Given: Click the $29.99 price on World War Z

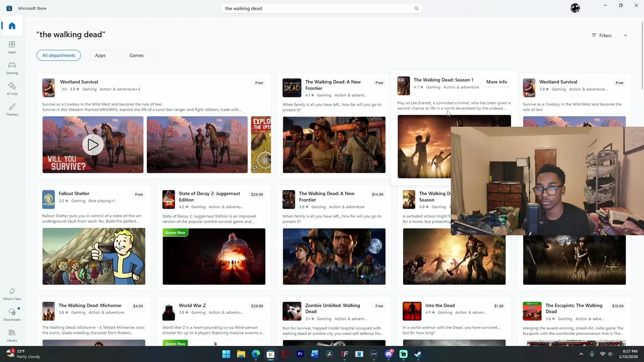Looking at the screenshot, I should point(257,306).
